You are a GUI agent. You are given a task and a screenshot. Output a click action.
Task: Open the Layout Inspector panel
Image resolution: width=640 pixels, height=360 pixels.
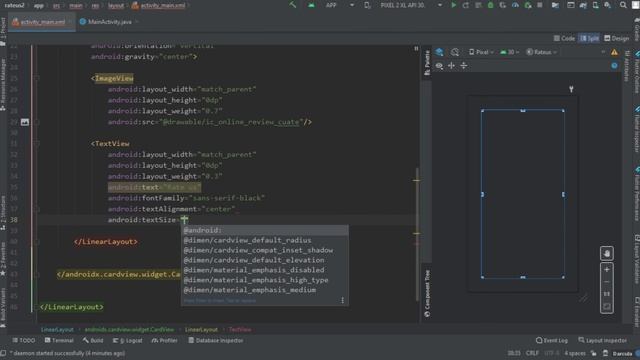[602, 340]
